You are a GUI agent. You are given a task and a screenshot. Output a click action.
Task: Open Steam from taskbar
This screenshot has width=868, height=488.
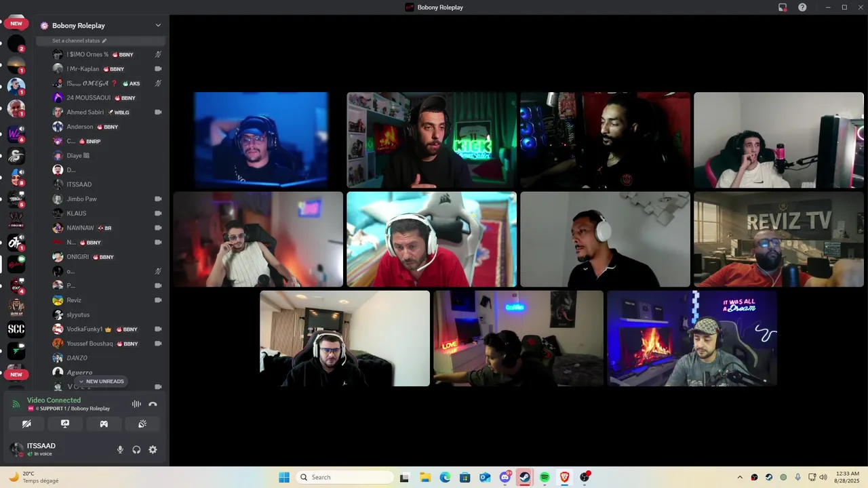524,477
